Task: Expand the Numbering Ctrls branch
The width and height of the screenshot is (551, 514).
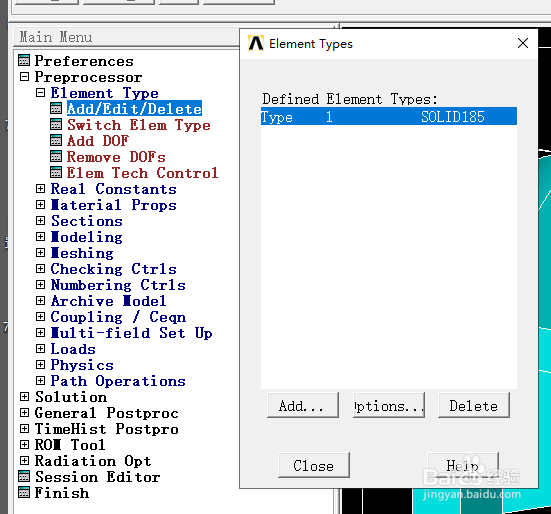Action: click(x=40, y=285)
